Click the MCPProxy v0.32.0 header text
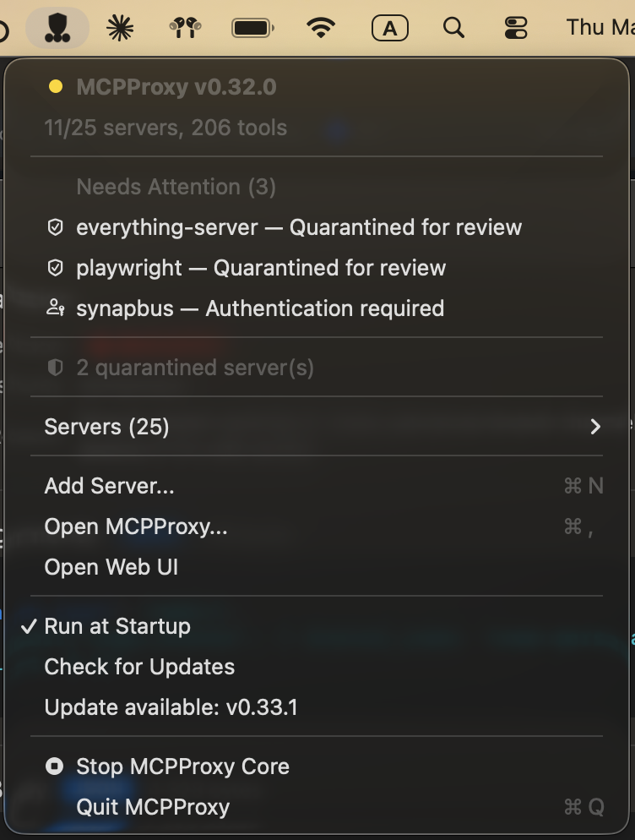Viewport: 635px width, 840px height. click(176, 87)
